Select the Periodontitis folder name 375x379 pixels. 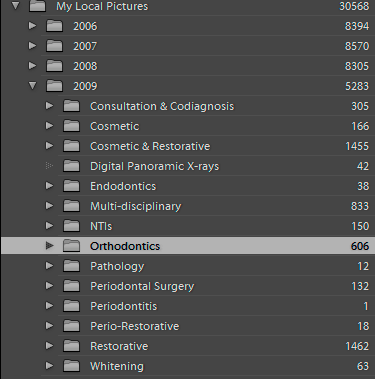pyautogui.click(x=123, y=306)
